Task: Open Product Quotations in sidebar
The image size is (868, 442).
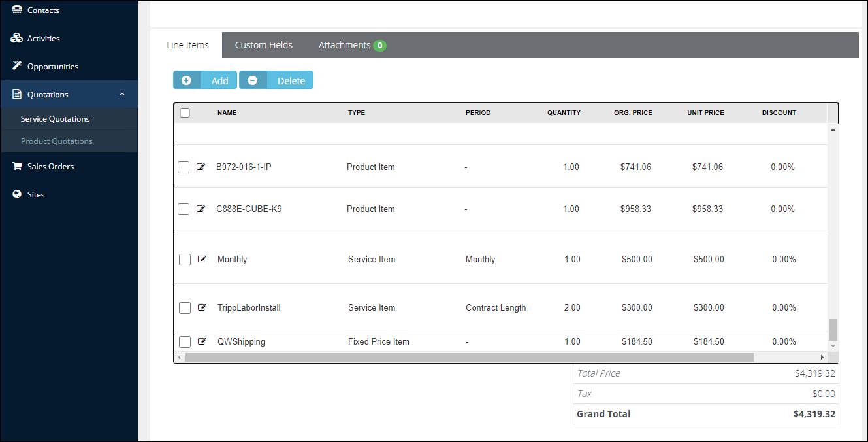Action: [57, 141]
